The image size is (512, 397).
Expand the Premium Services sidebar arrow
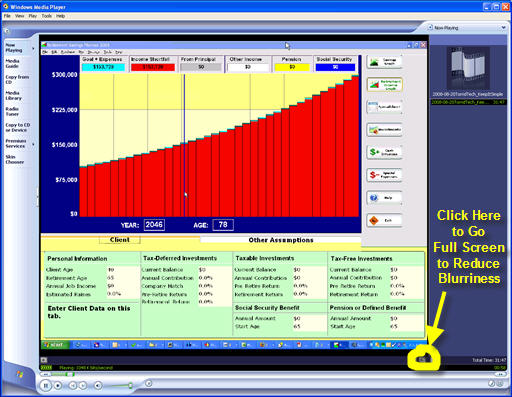click(33, 144)
